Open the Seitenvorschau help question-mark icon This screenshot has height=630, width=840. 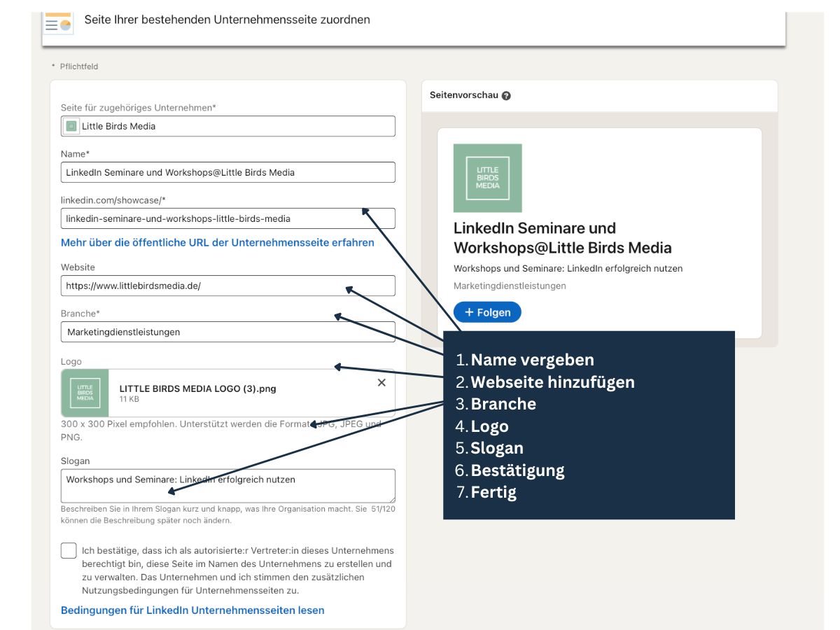tap(506, 96)
